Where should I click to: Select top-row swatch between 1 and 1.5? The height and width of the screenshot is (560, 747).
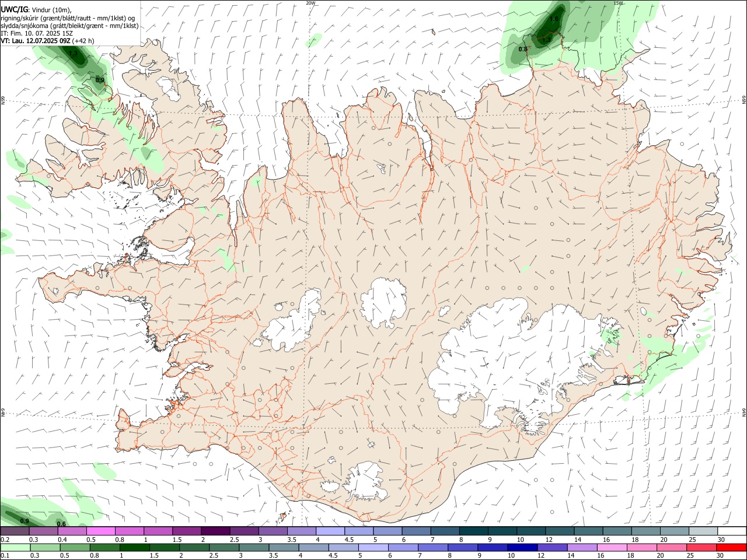tap(158, 531)
